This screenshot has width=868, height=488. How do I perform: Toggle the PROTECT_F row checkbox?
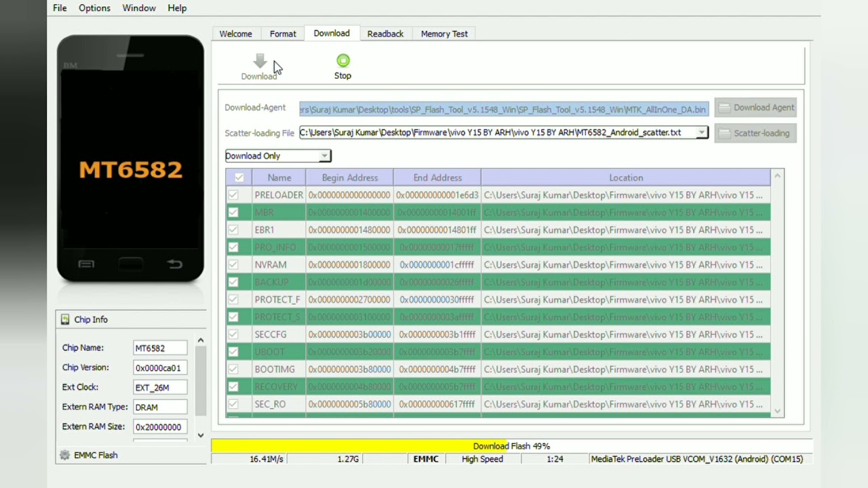pyautogui.click(x=233, y=300)
